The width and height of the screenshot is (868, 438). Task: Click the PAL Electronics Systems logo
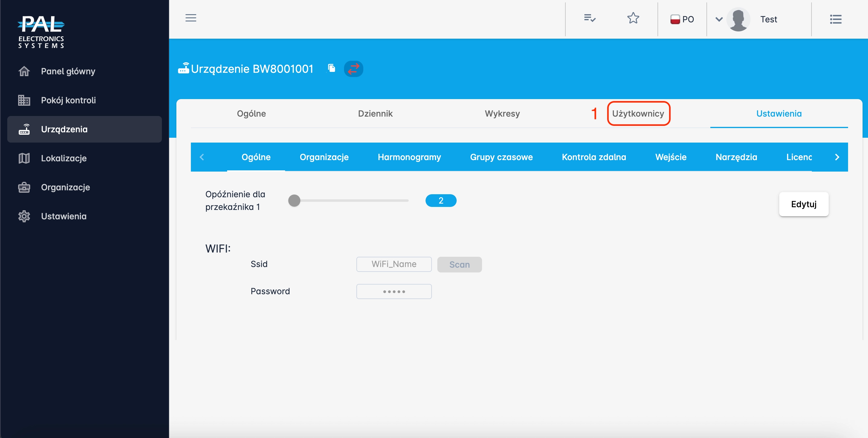[x=41, y=32]
